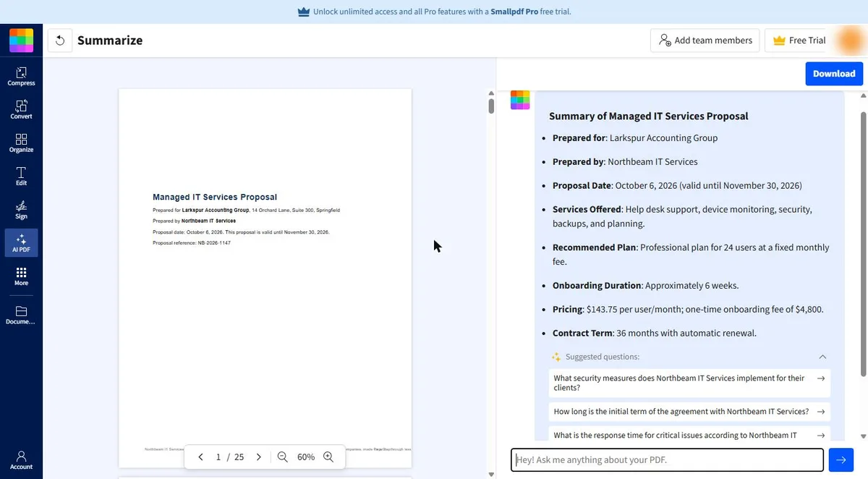Image resolution: width=868 pixels, height=479 pixels.
Task: Click the Contract Term bullet
Action: (655, 333)
